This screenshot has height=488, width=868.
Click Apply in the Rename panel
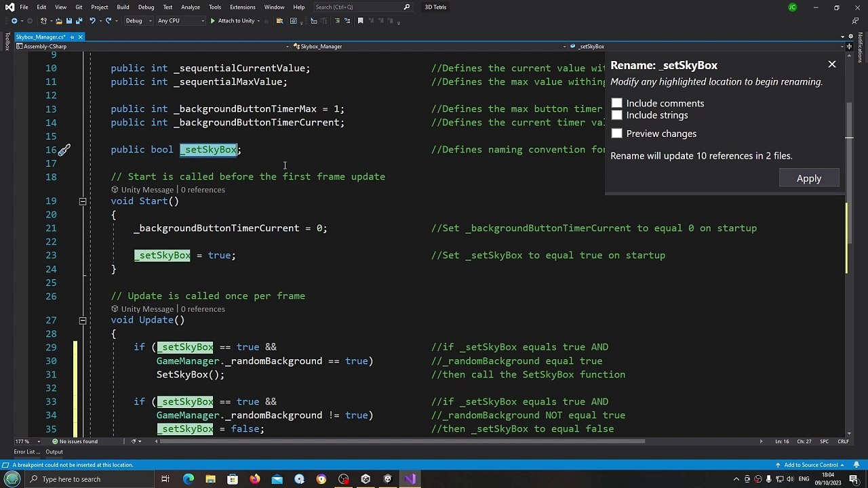click(x=808, y=178)
